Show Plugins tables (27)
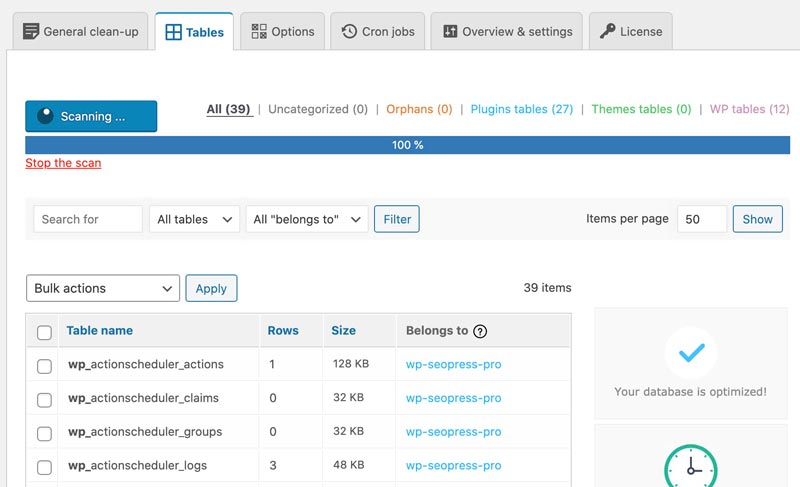The image size is (800, 487). [x=522, y=109]
